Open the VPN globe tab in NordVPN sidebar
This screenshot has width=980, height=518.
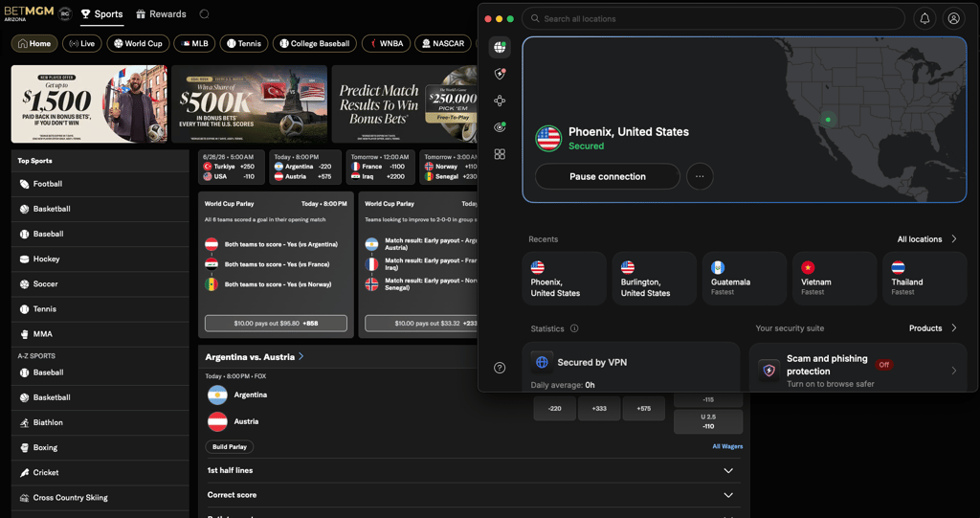coord(500,47)
